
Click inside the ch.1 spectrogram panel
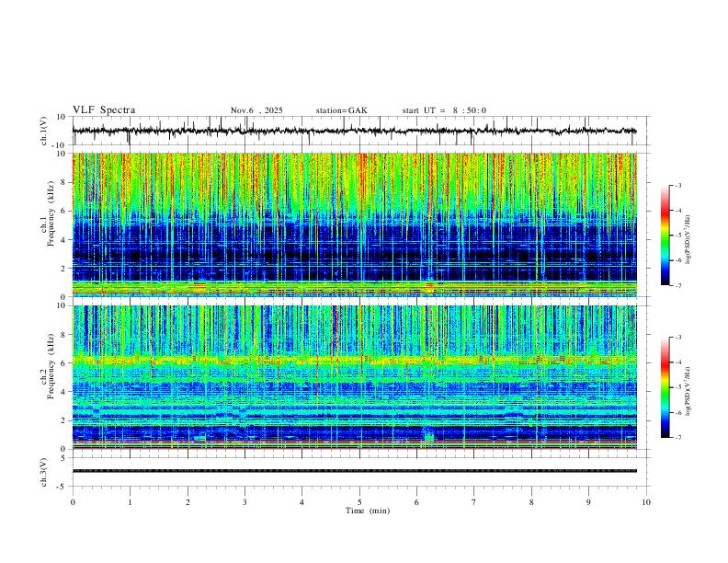pos(355,224)
